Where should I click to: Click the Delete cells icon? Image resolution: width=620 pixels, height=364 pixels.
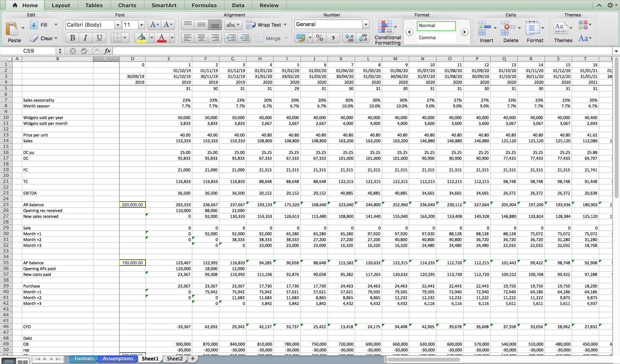[508, 28]
